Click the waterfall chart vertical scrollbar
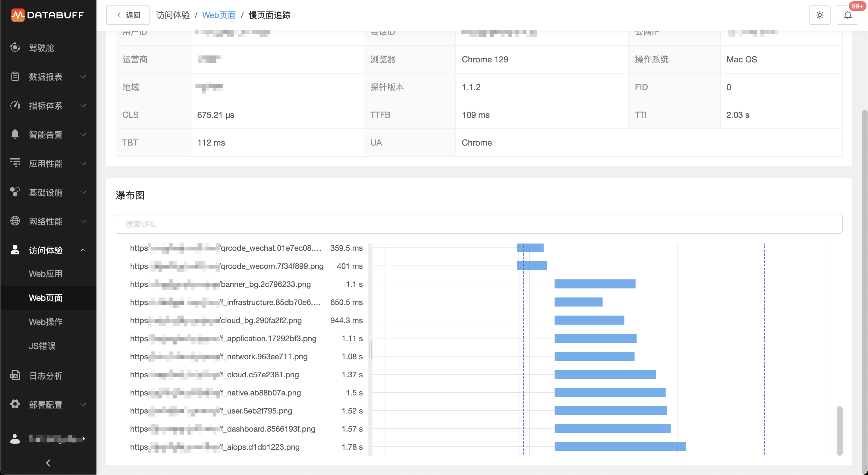This screenshot has width=868, height=475. click(839, 430)
